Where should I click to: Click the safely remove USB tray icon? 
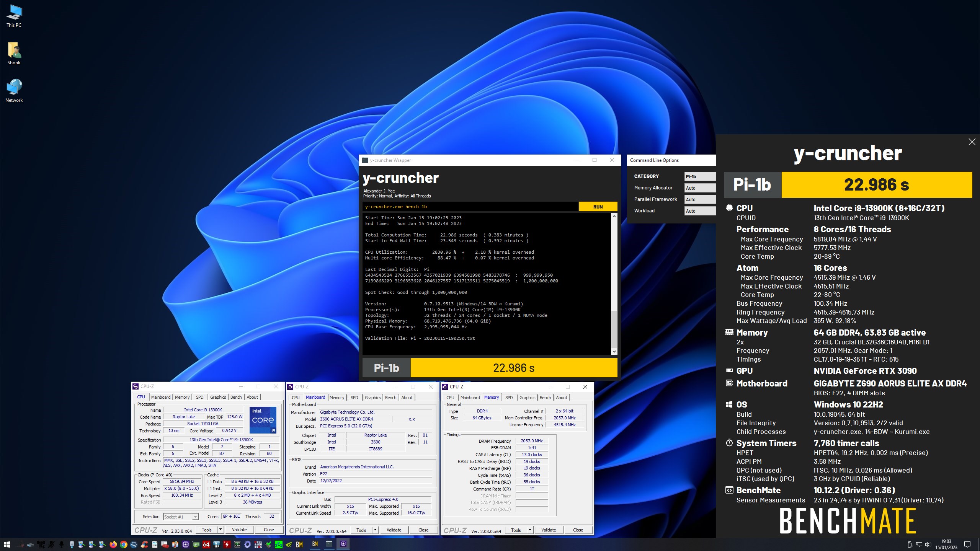coord(910,544)
